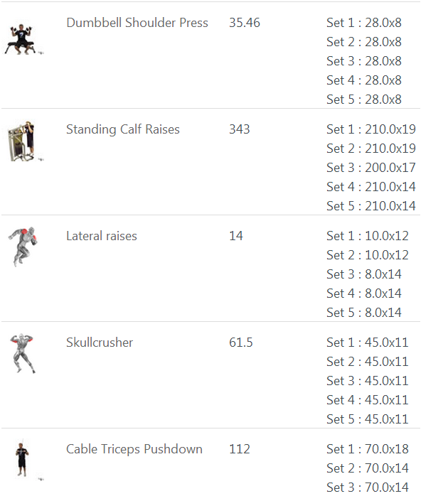Click the 35.46 one-rep max value
This screenshot has height=496, width=448.
(x=245, y=23)
